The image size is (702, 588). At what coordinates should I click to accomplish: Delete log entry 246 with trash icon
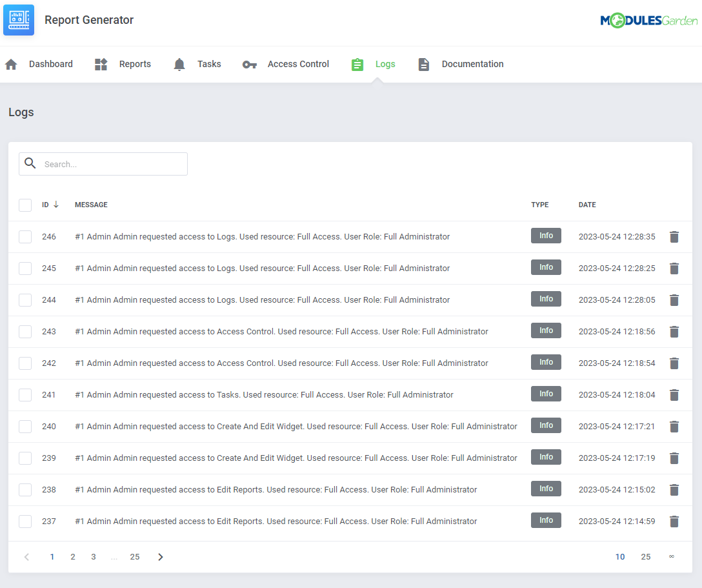674,236
